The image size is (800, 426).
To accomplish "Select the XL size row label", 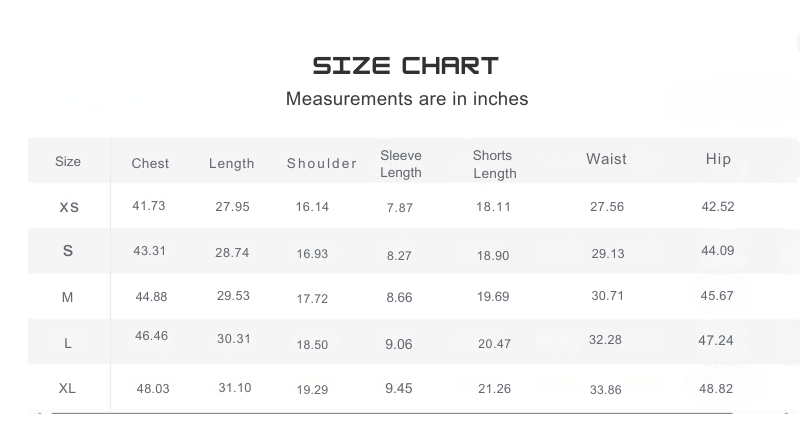I will [x=67, y=387].
